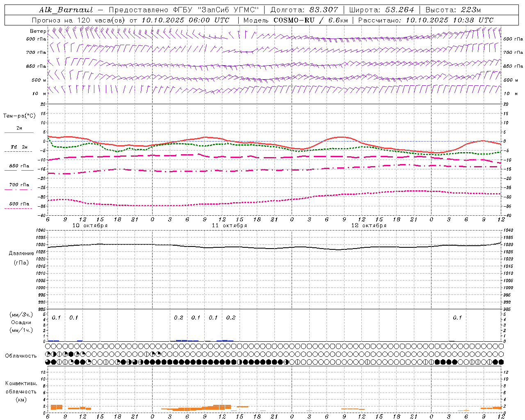
Task: Click the Ветер panel label
Action: [x=38, y=31]
